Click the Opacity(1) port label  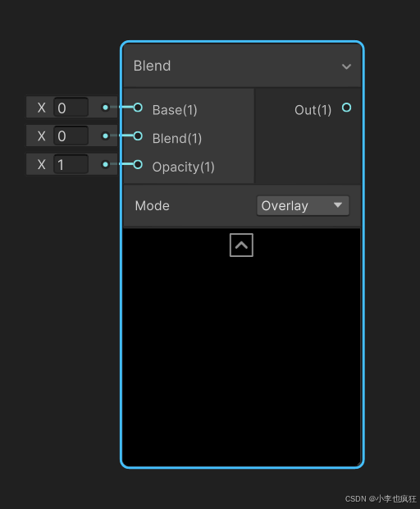coord(183,167)
